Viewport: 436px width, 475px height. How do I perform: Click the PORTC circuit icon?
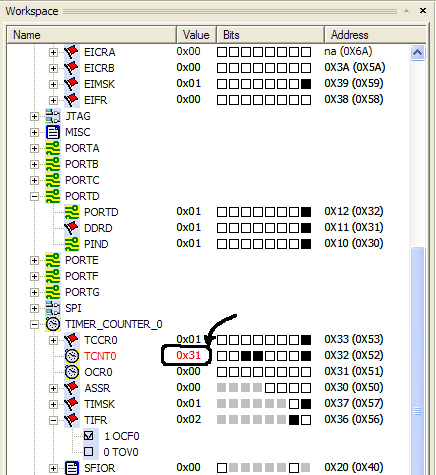[53, 180]
